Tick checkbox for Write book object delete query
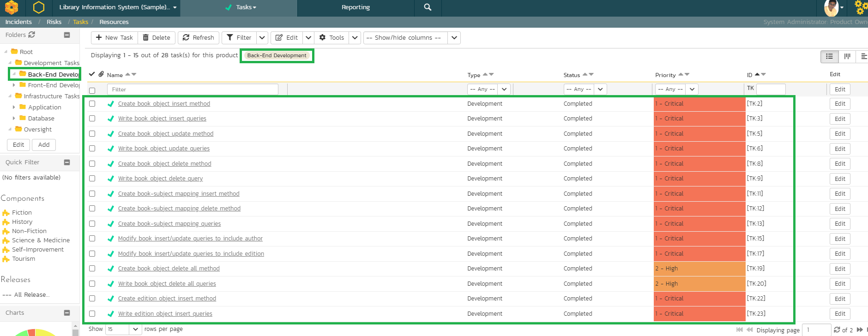The image size is (868, 336). pos(92,179)
